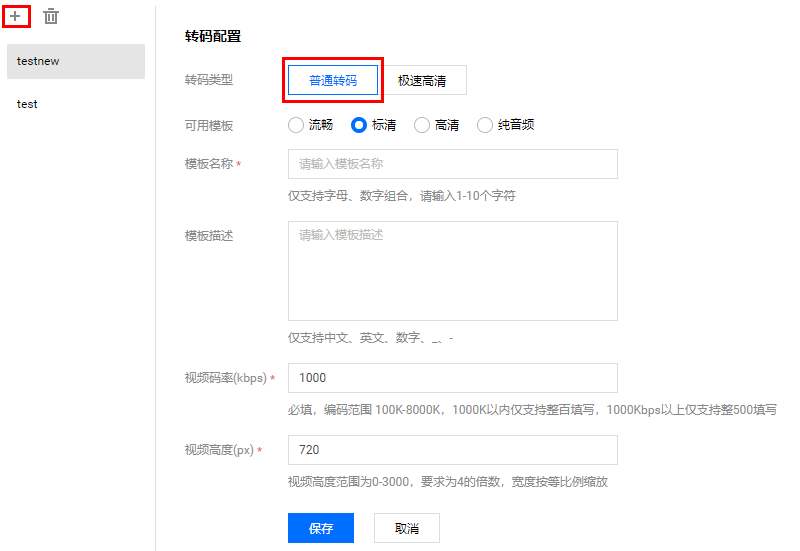
Task: Click the 视频高度 input showing 720
Action: (x=452, y=450)
